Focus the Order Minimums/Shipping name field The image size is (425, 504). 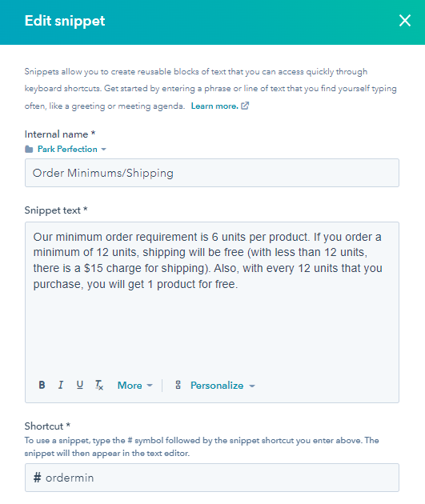[212, 173]
